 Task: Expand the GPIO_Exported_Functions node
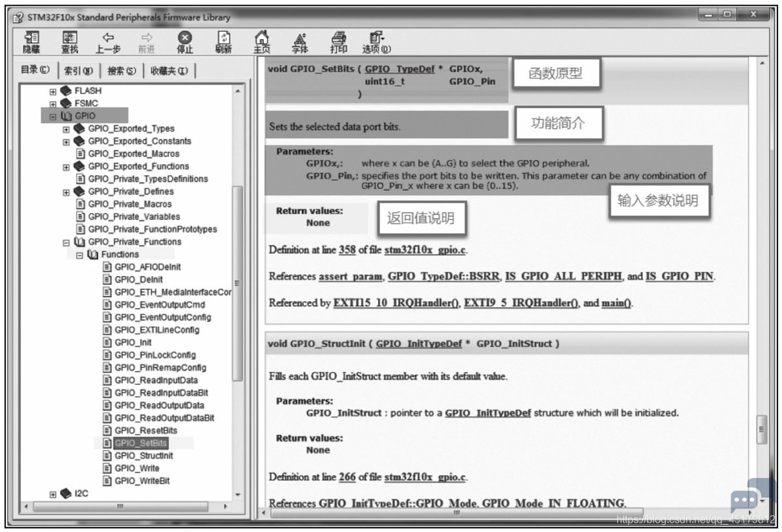[x=66, y=167]
